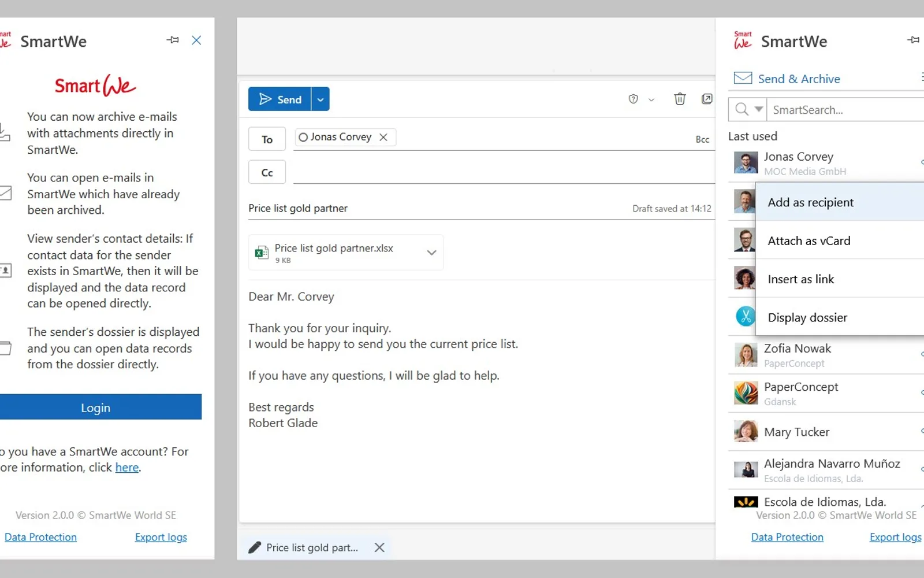This screenshot has width=924, height=578.
Task: Click the Send & Archive envelope icon
Action: (x=743, y=78)
